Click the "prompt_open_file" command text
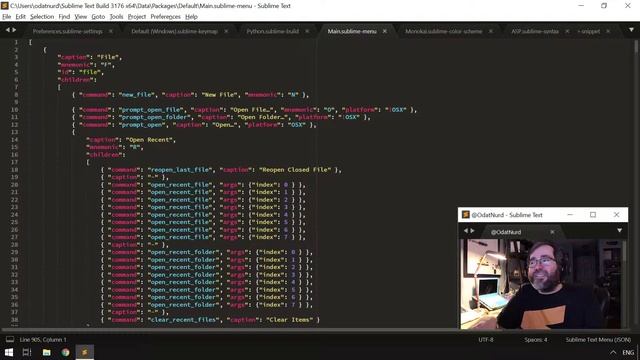The image size is (640, 360). (x=151, y=110)
